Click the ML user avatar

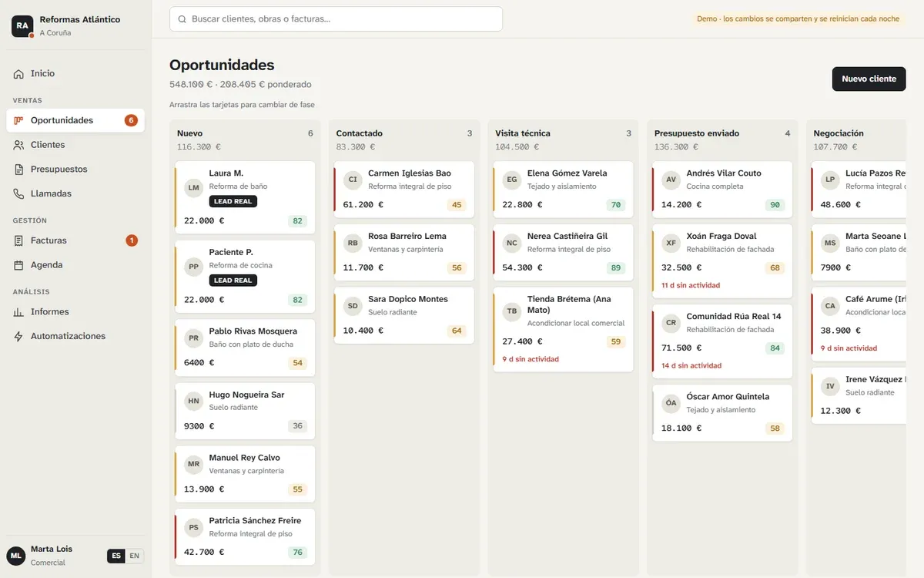(16, 556)
